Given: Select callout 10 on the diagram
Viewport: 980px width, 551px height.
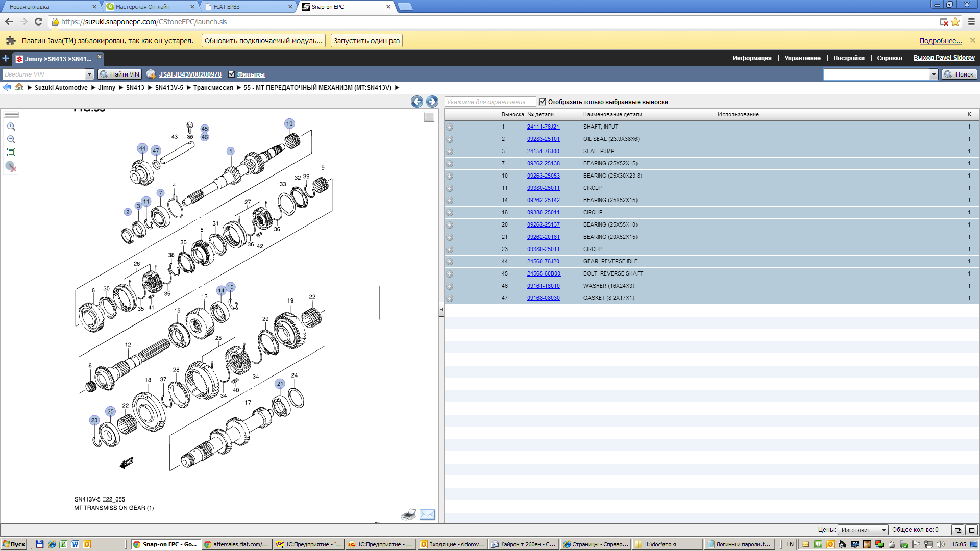Looking at the screenshot, I should [x=289, y=123].
